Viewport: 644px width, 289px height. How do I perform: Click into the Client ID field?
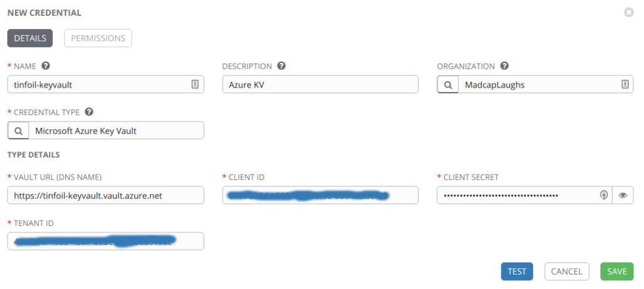pos(320,195)
